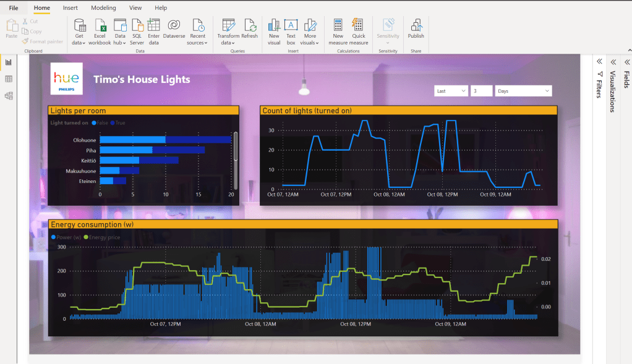The height and width of the screenshot is (364, 632).
Task: Open the 'Days' period dropdown
Action: point(523,91)
